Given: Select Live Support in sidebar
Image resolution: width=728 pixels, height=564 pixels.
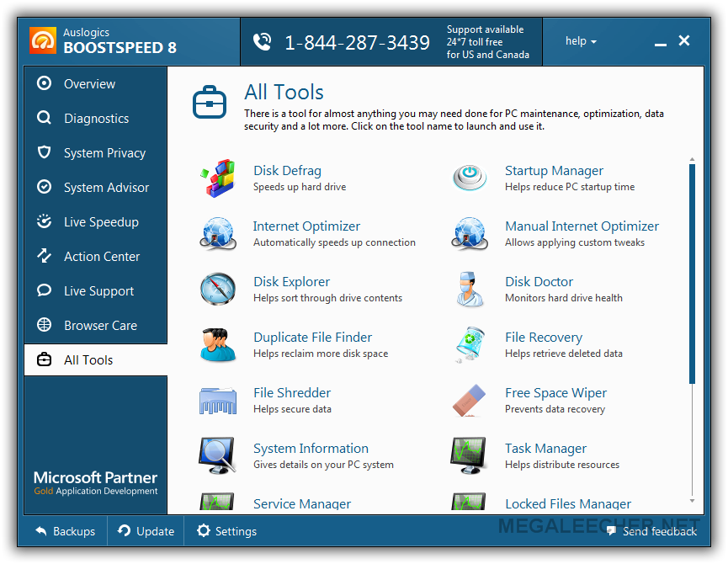Looking at the screenshot, I should point(96,290).
